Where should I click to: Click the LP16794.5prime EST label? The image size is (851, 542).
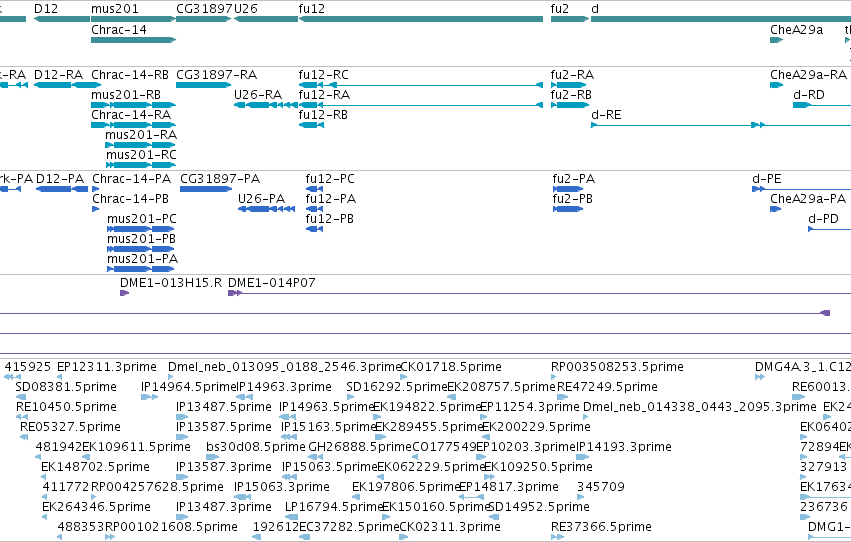point(334,508)
